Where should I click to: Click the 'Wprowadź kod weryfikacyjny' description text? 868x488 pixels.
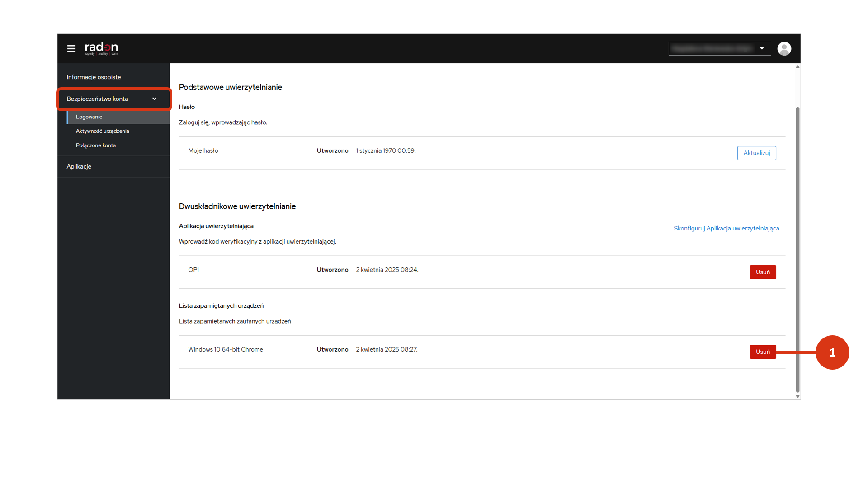pos(257,242)
